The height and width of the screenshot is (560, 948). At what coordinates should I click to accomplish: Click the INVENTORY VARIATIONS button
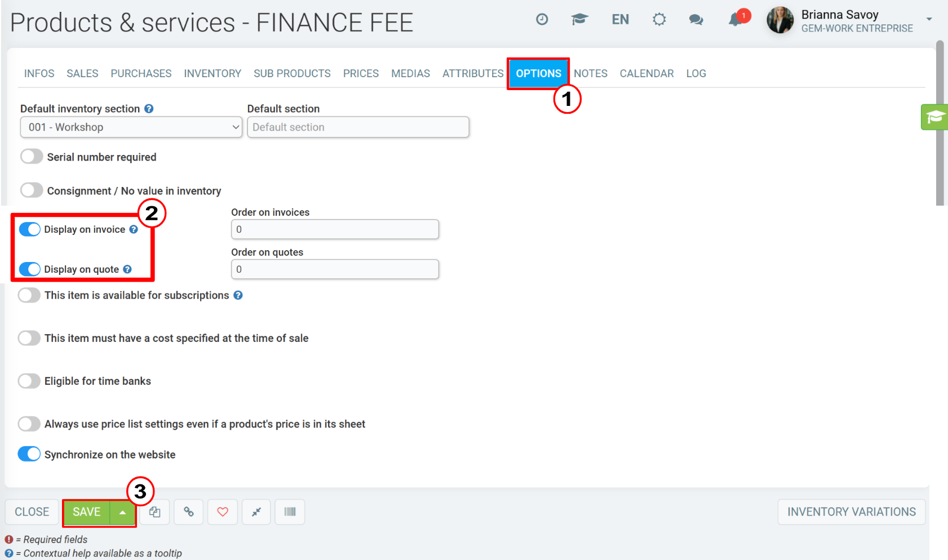click(x=852, y=512)
